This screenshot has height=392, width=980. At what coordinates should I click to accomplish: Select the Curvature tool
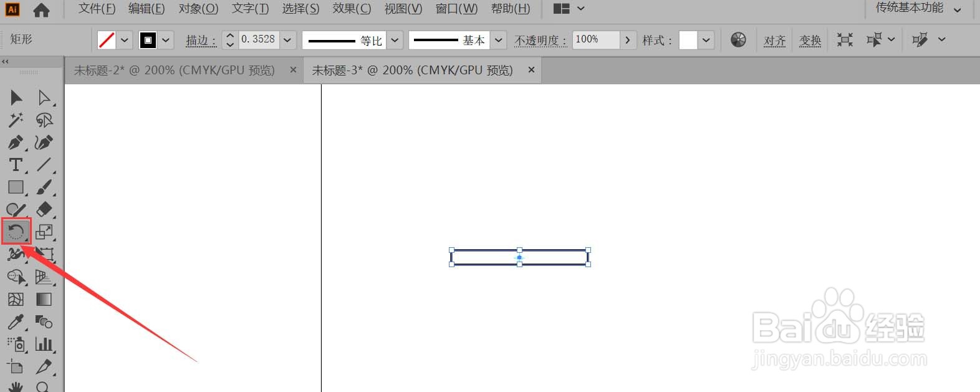click(x=44, y=142)
